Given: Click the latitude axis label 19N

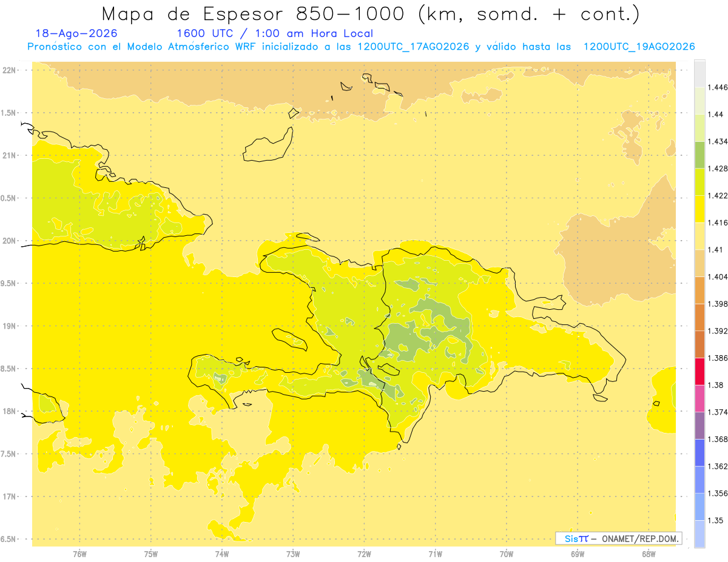Looking at the screenshot, I should 10,326.
